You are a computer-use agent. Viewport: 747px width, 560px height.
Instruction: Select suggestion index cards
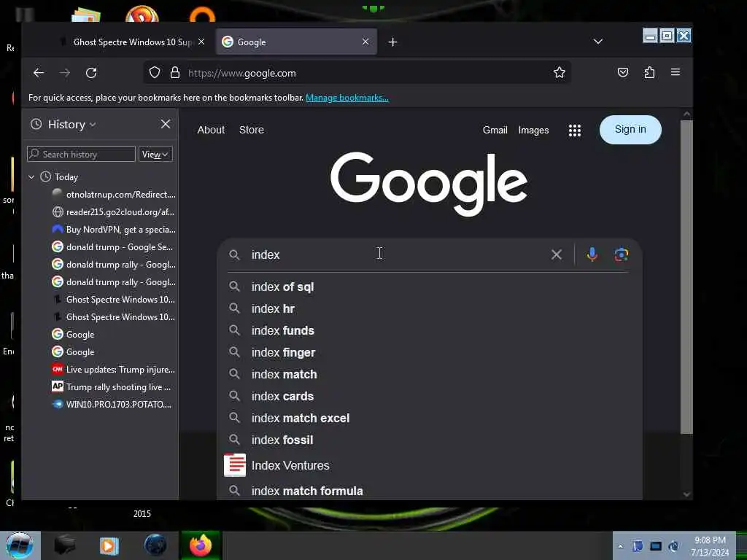click(429, 396)
